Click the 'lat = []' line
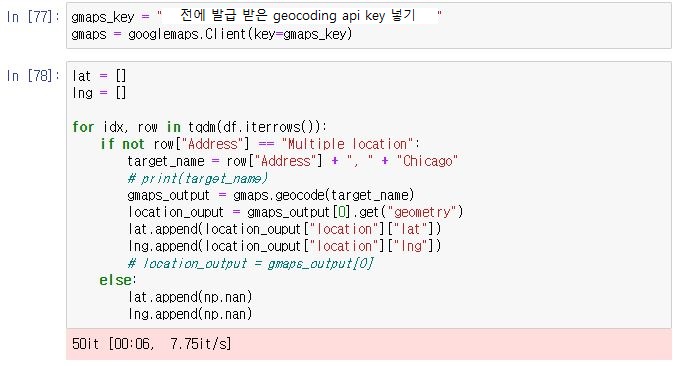Viewport: 682px width, 366px height. (x=99, y=76)
